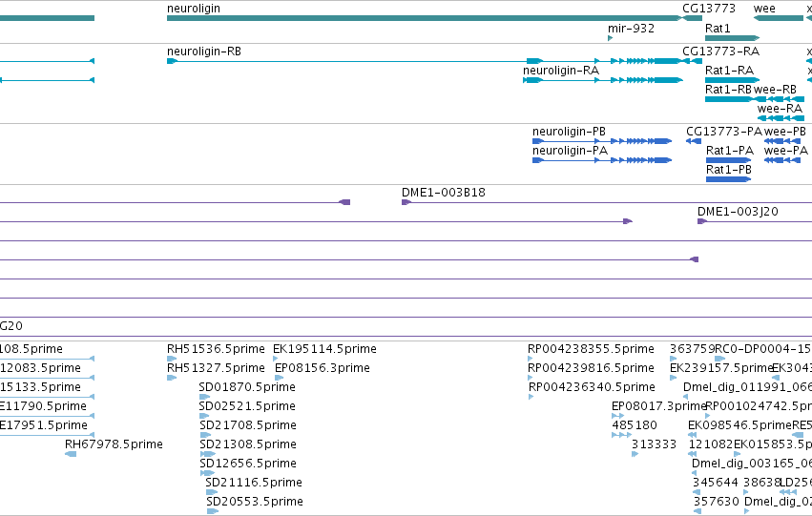Click the purple arrow before DME1-003B18
Image resolution: width=812 pixels, height=516 pixels.
point(344,202)
